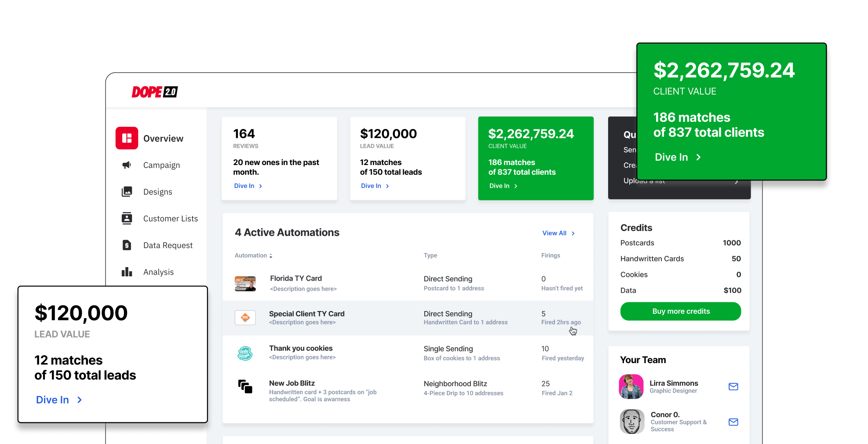The height and width of the screenshot is (444, 868).
Task: Click the Special Client TY Card icon
Action: 245,318
